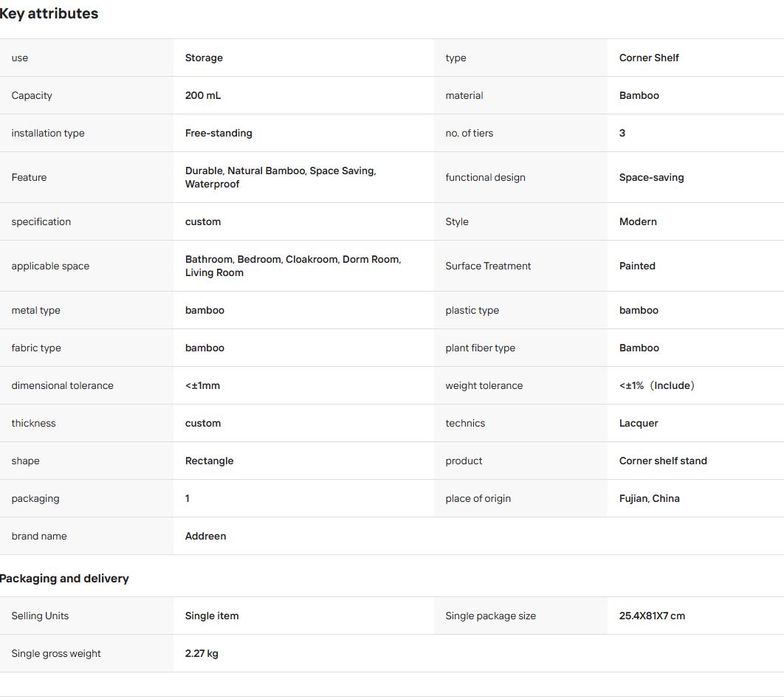Select the Space-saving functional design value
This screenshot has width=784, height=699.
click(x=651, y=177)
